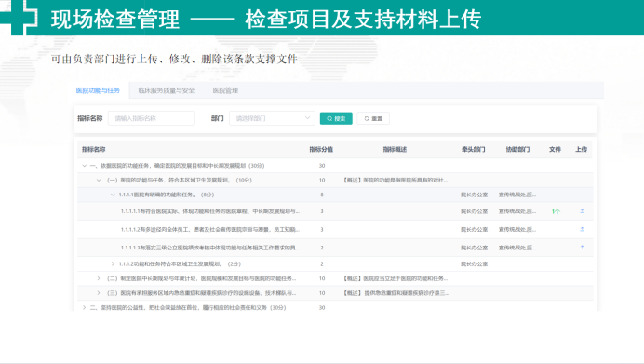This screenshot has width=644, height=364.
Task: Switch to the 医院功能与任务 tab
Action: pyautogui.click(x=98, y=90)
